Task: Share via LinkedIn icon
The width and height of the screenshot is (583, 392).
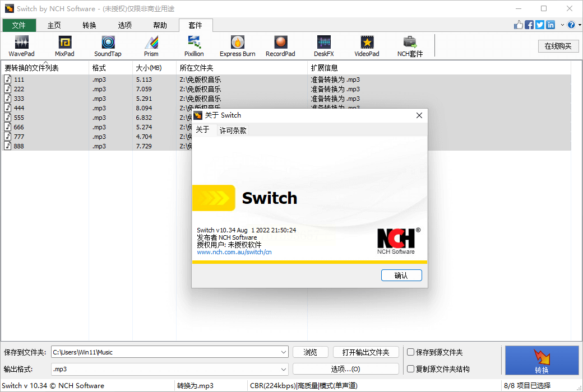Action: (550, 25)
